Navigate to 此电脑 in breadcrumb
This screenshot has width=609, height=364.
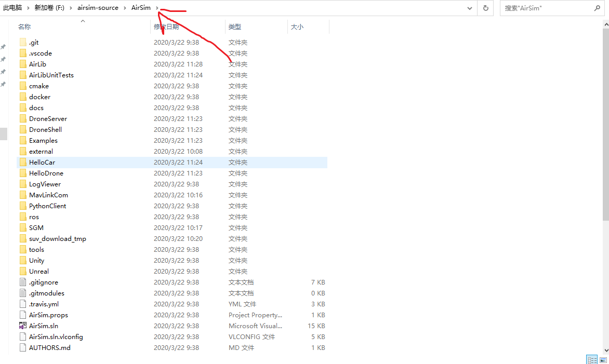(12, 8)
